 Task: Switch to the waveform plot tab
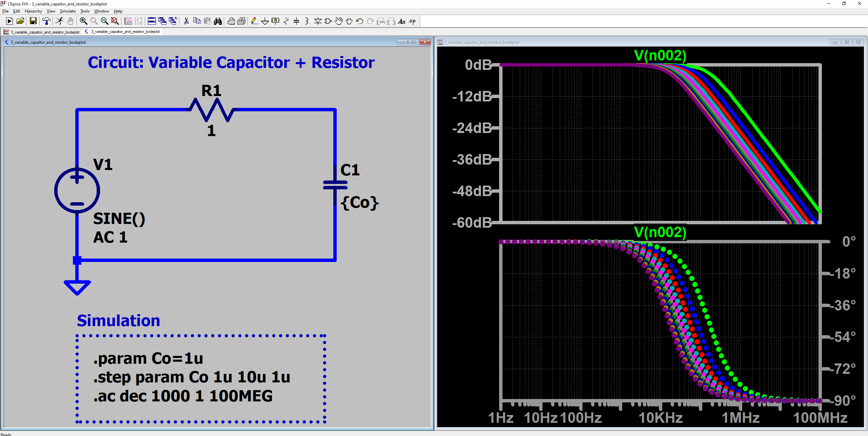[x=41, y=32]
